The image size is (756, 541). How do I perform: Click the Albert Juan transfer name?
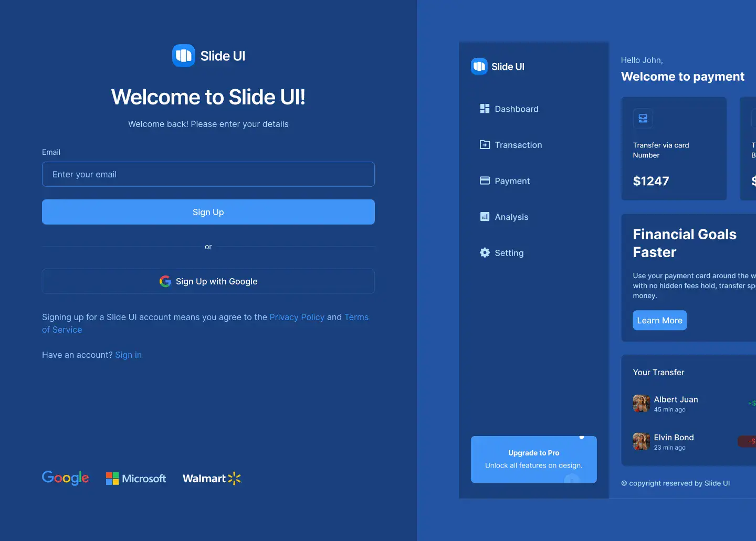pyautogui.click(x=676, y=399)
